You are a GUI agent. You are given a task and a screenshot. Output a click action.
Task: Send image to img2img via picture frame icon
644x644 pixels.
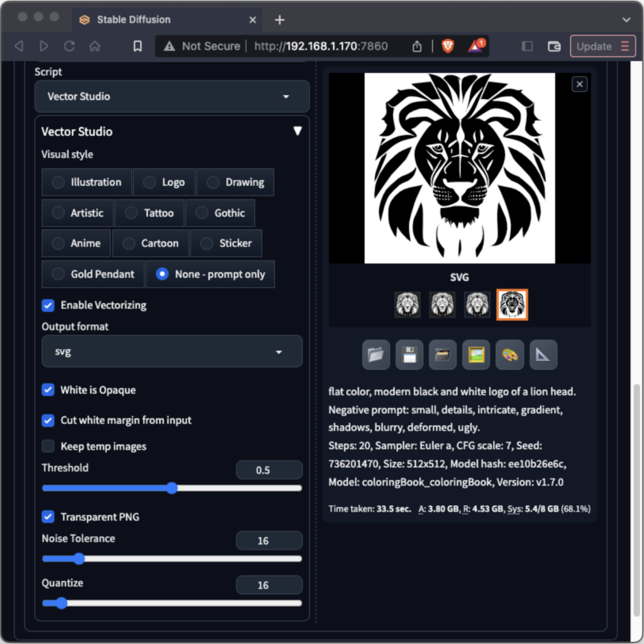tap(476, 354)
